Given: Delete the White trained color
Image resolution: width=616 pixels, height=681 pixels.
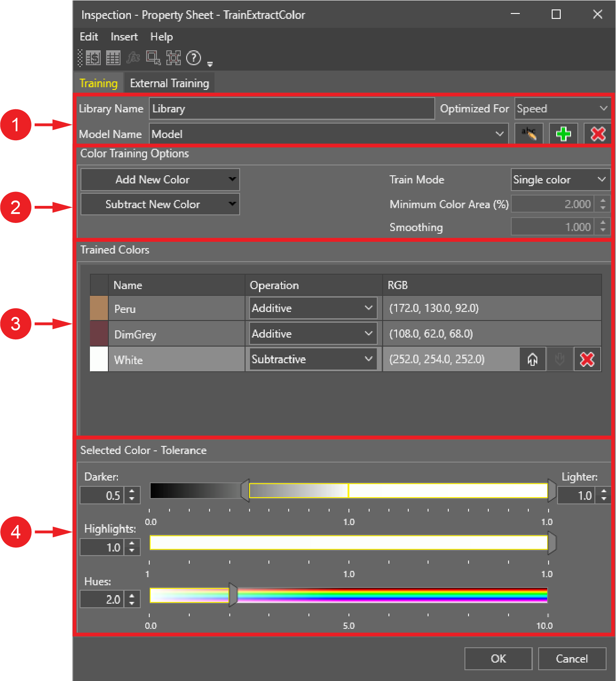Looking at the screenshot, I should (x=587, y=359).
